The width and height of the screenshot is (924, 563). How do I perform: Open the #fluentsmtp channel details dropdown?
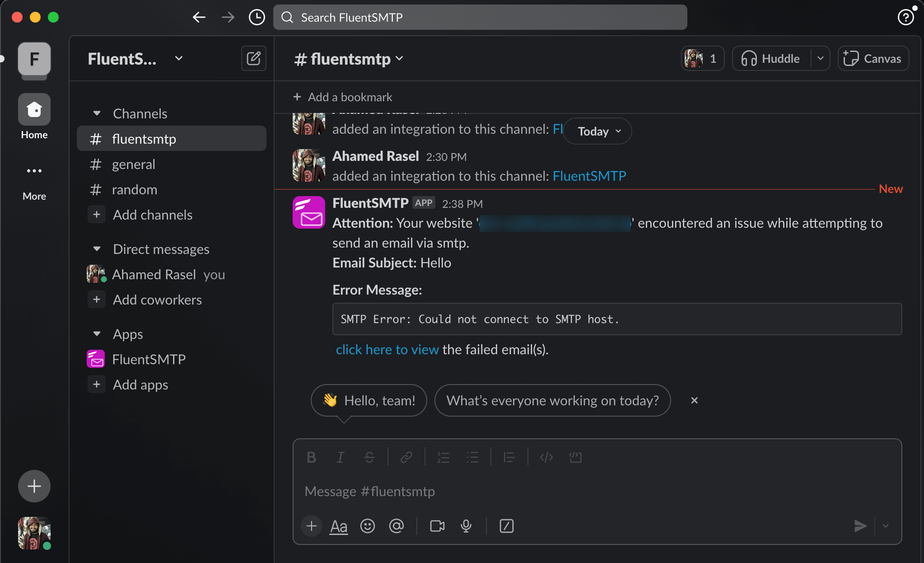[348, 59]
